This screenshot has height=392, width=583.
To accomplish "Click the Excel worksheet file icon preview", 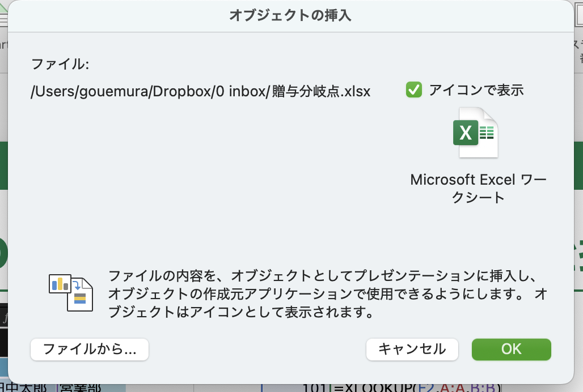I will click(475, 133).
